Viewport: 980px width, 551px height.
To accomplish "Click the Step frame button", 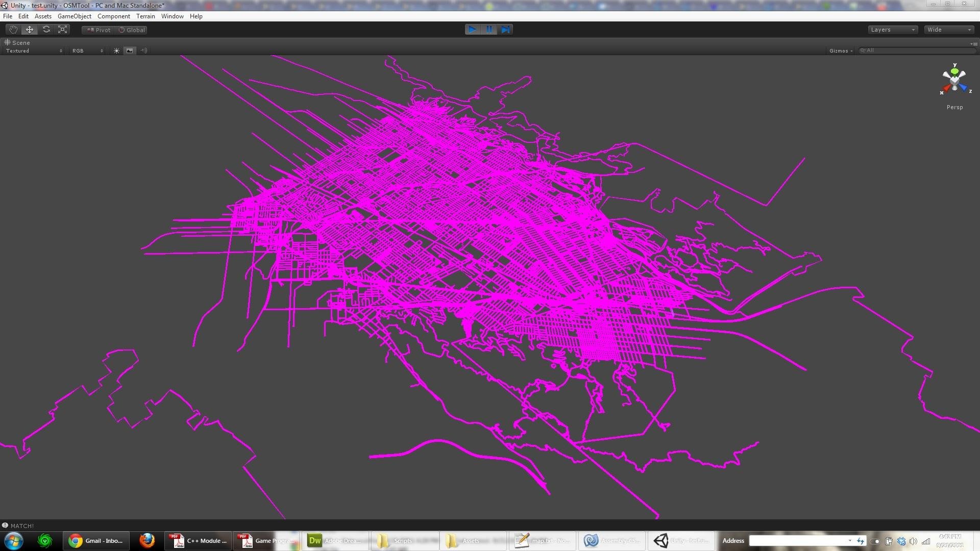I will coord(505,29).
